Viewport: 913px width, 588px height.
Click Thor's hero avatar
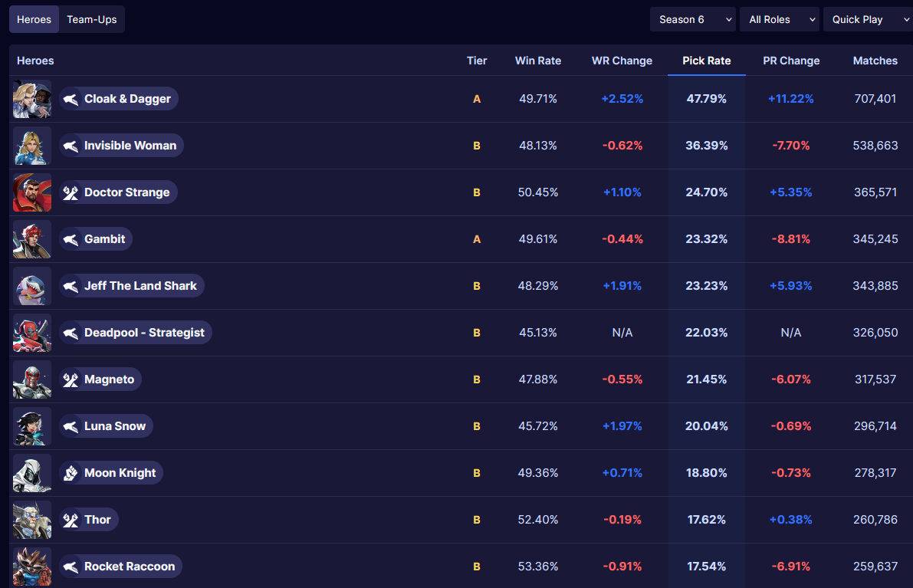(32, 520)
